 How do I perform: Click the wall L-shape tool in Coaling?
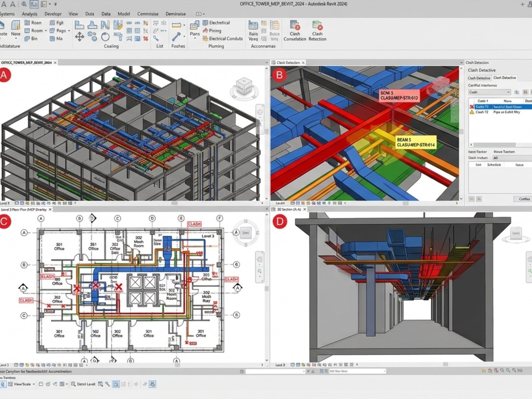pos(79,24)
